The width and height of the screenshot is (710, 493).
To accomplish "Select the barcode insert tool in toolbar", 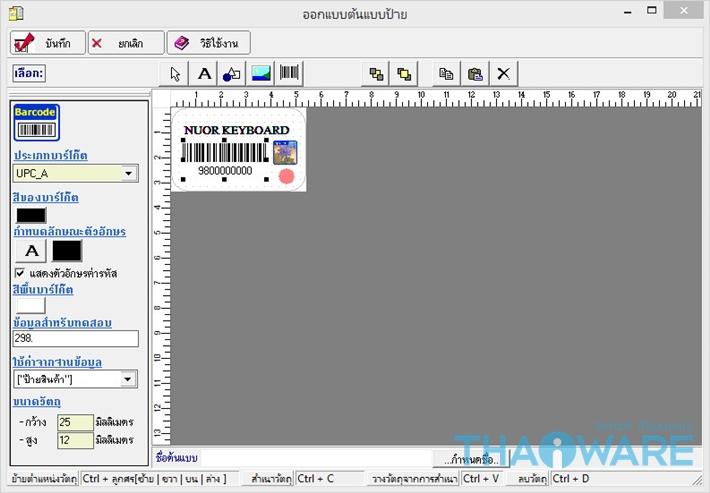I will pos(289,74).
